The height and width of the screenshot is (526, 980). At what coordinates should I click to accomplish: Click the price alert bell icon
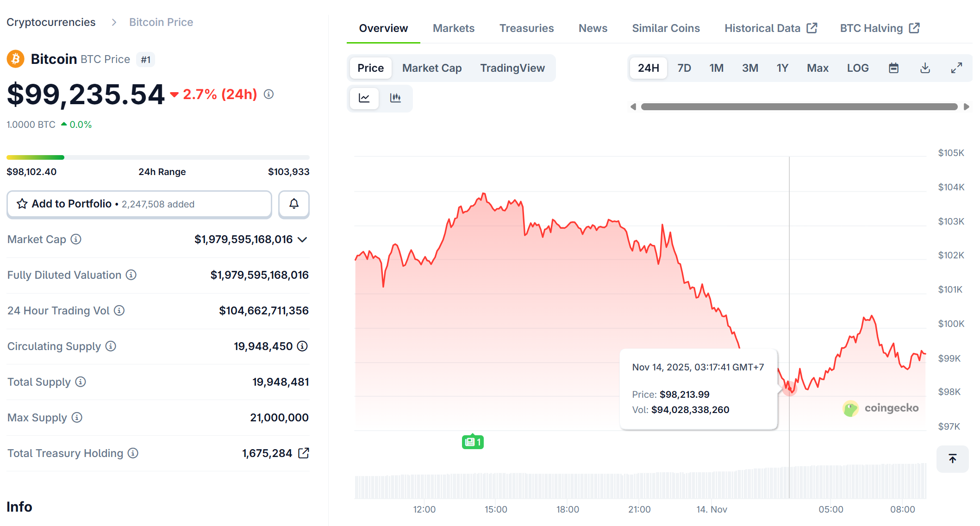(x=293, y=204)
